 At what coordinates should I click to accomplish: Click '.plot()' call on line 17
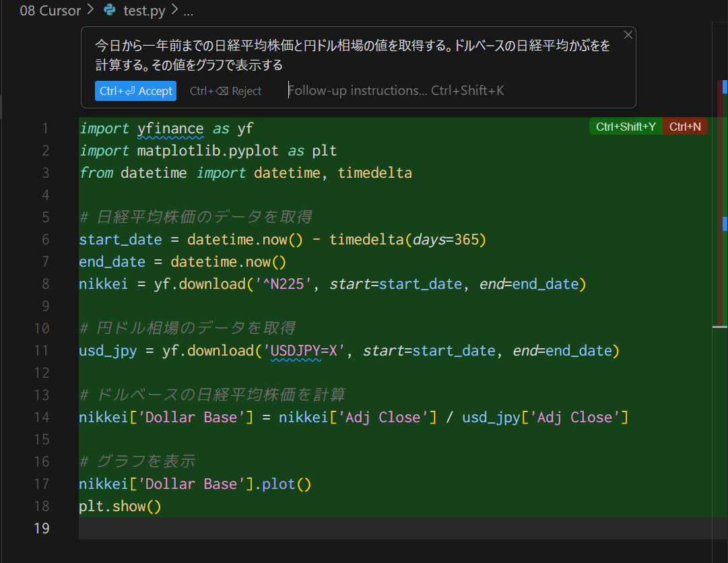click(282, 484)
